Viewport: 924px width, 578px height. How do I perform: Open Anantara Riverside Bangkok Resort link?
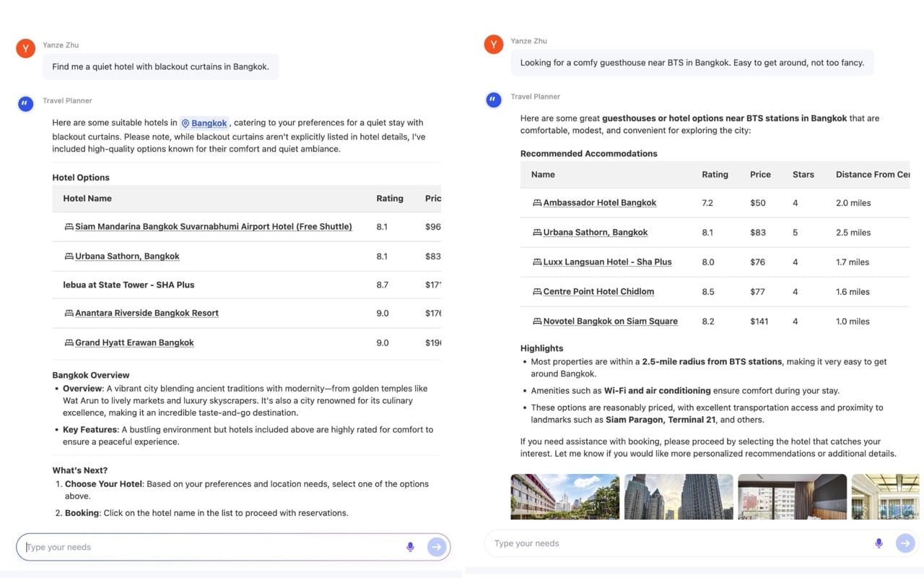click(x=147, y=314)
